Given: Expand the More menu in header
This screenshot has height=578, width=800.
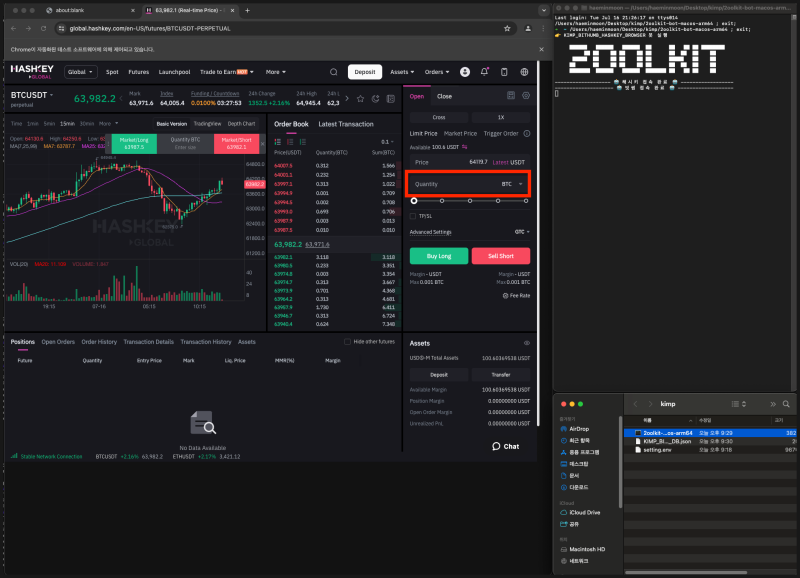Looking at the screenshot, I should (x=276, y=72).
